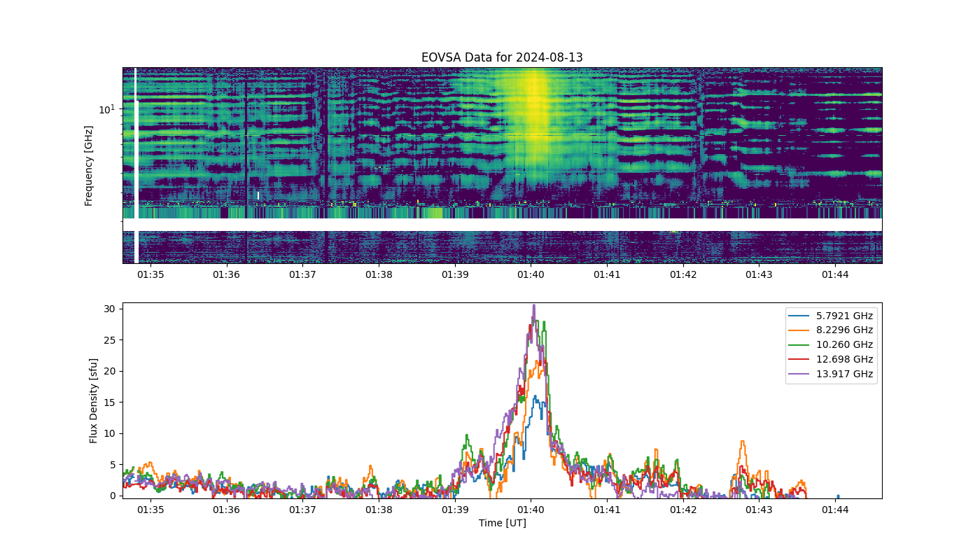Image resolution: width=980 pixels, height=560 pixels.
Task: Click the 01:35 tick under the flux density plot
Action: pos(150,510)
